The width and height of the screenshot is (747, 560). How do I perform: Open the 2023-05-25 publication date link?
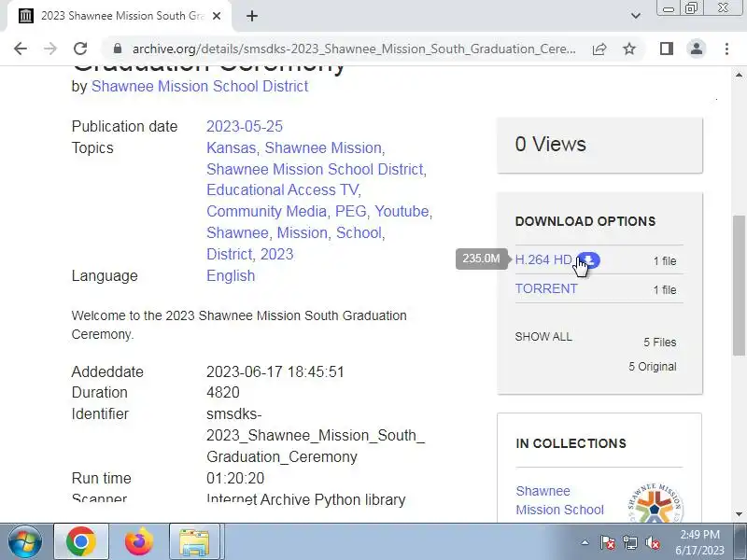(x=245, y=126)
